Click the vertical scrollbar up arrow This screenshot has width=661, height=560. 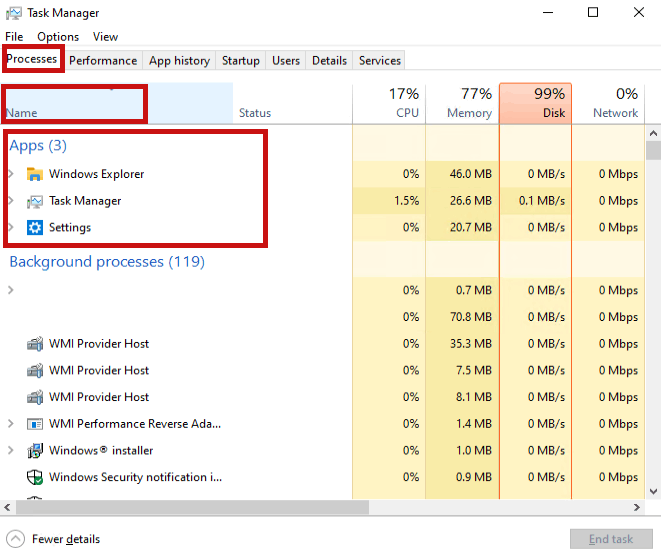pyautogui.click(x=653, y=133)
